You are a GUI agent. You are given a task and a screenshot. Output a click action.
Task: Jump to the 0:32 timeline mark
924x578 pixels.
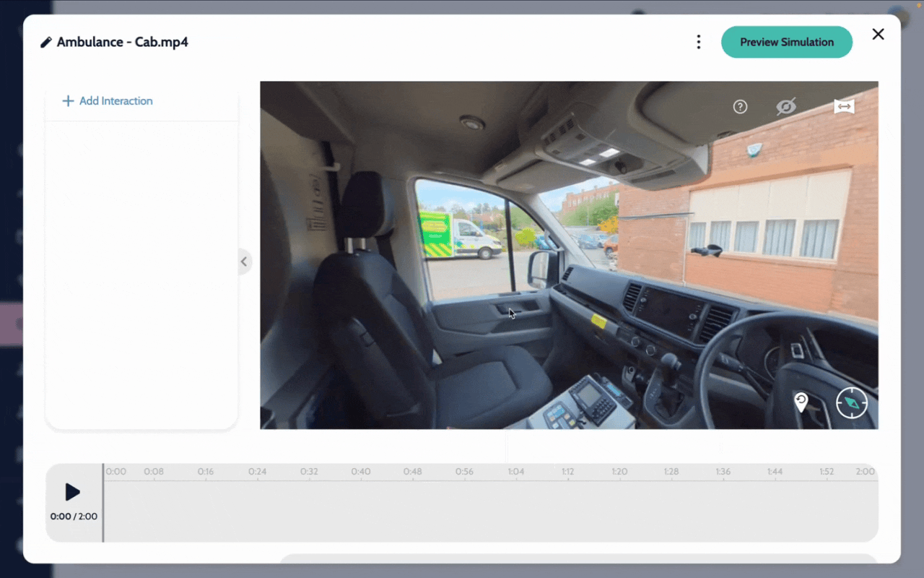(309, 472)
